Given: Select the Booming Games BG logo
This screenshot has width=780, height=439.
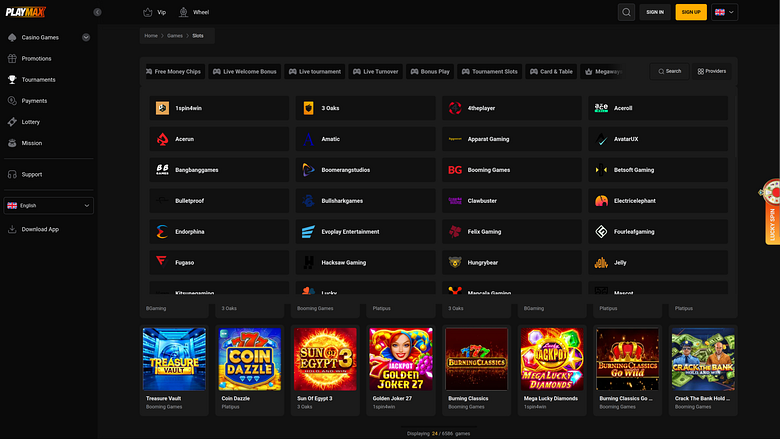Looking at the screenshot, I should pos(455,170).
